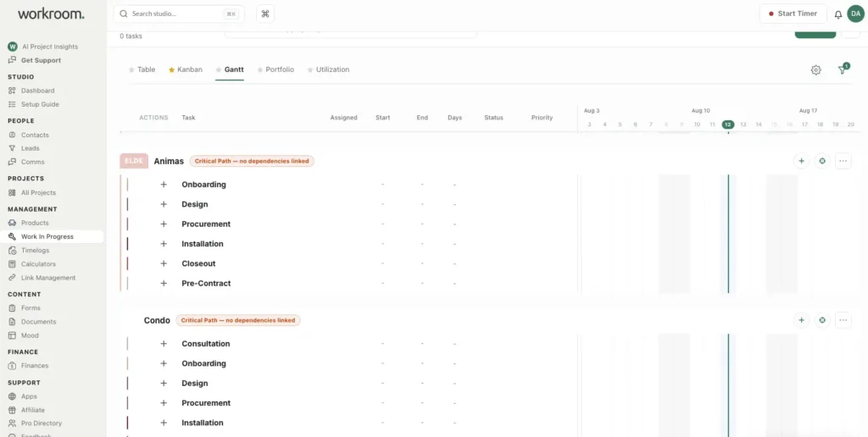Expand the Animas Design phase
The height and width of the screenshot is (437, 868).
[164, 204]
